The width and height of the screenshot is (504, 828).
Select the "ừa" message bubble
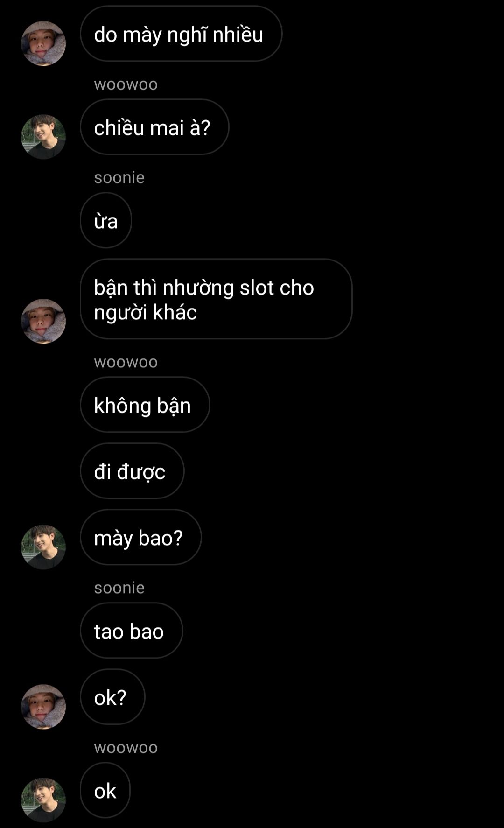(106, 220)
